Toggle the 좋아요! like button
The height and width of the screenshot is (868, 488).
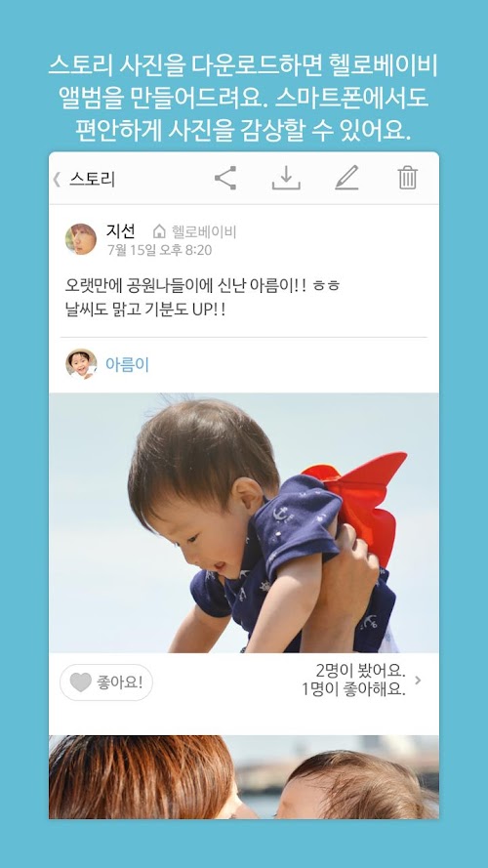pyautogui.click(x=106, y=682)
